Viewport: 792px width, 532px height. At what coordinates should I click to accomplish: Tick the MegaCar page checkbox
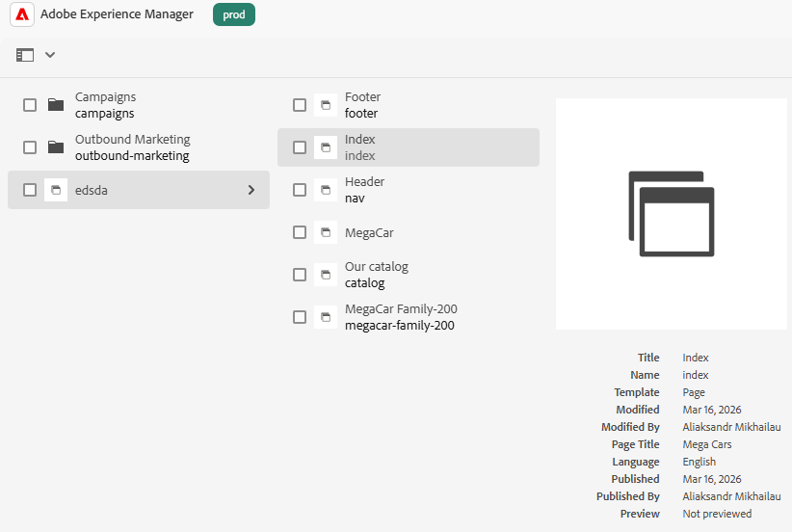pos(300,232)
